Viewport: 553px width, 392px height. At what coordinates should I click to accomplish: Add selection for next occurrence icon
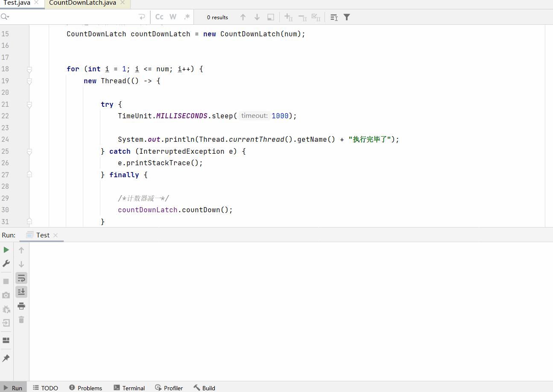click(x=289, y=17)
